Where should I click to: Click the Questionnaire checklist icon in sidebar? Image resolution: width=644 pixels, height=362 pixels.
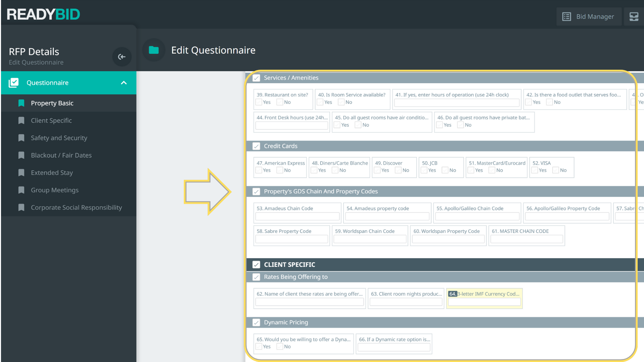coord(14,83)
